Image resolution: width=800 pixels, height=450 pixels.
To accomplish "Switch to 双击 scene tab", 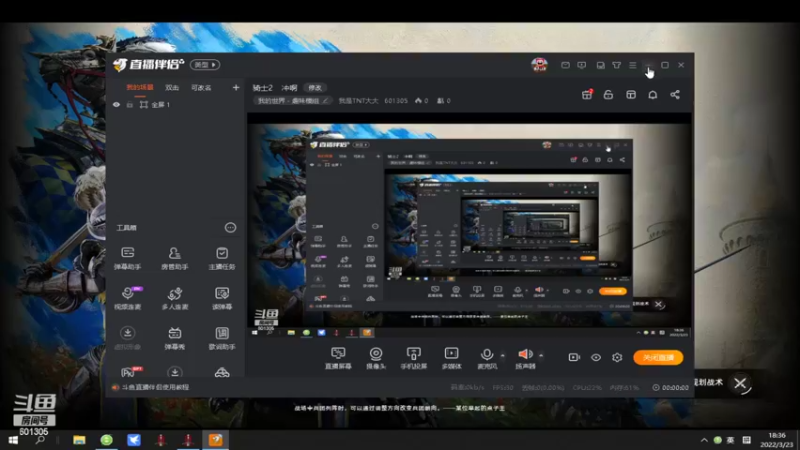I will [x=172, y=88].
